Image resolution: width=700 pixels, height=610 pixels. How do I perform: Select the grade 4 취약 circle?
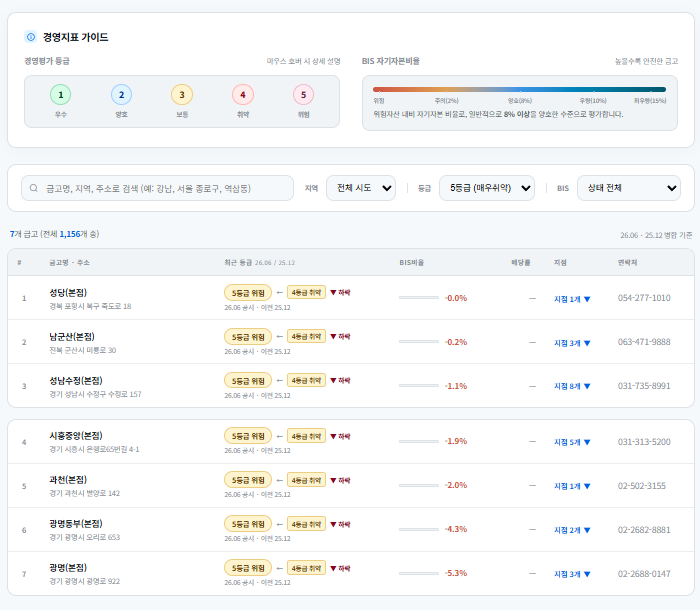pos(243,95)
